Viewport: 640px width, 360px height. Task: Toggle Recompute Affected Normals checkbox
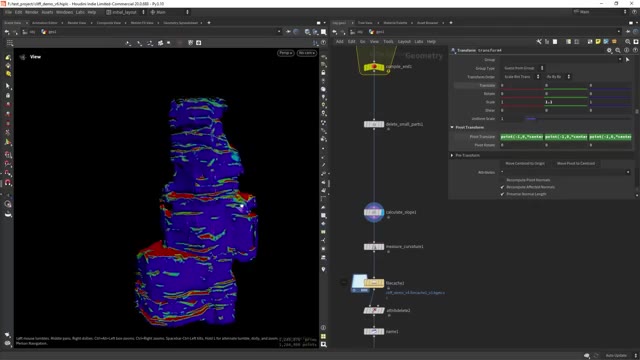tap(502, 187)
